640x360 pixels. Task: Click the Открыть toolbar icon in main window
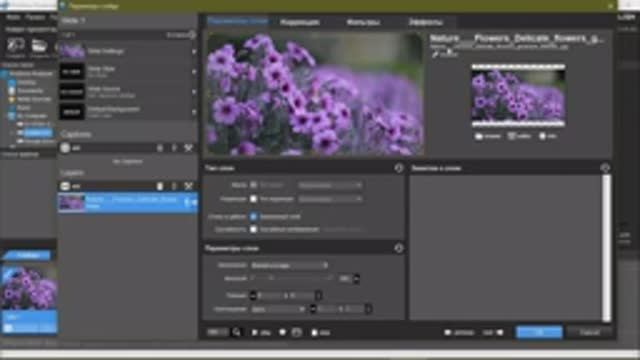[40, 47]
